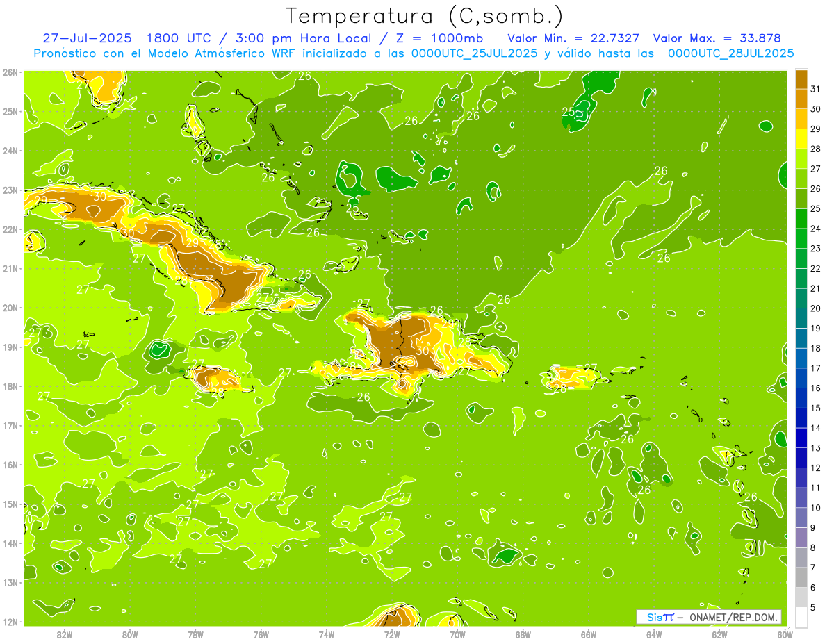Click the 64W longitude axis label

pyautogui.click(x=654, y=634)
